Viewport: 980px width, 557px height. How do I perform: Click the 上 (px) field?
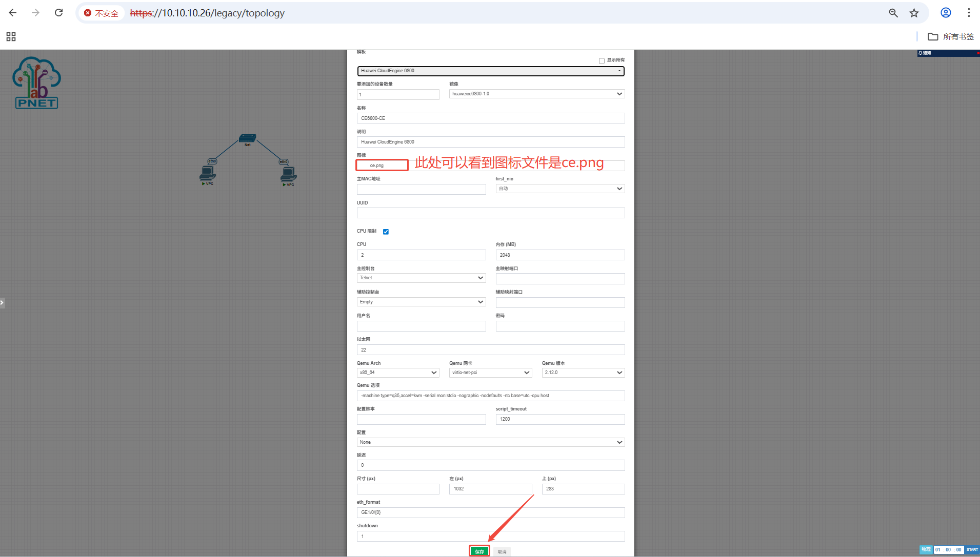point(583,489)
